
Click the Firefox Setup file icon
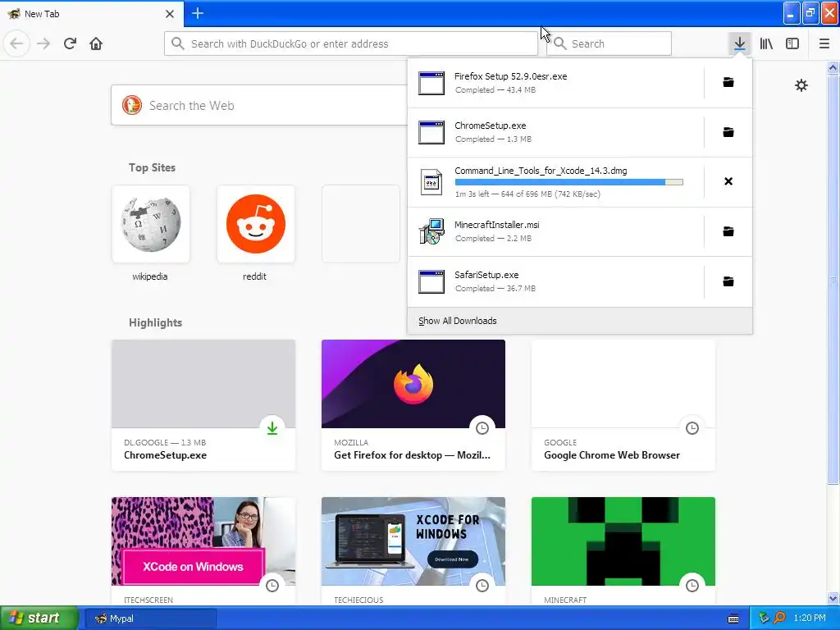tap(431, 83)
